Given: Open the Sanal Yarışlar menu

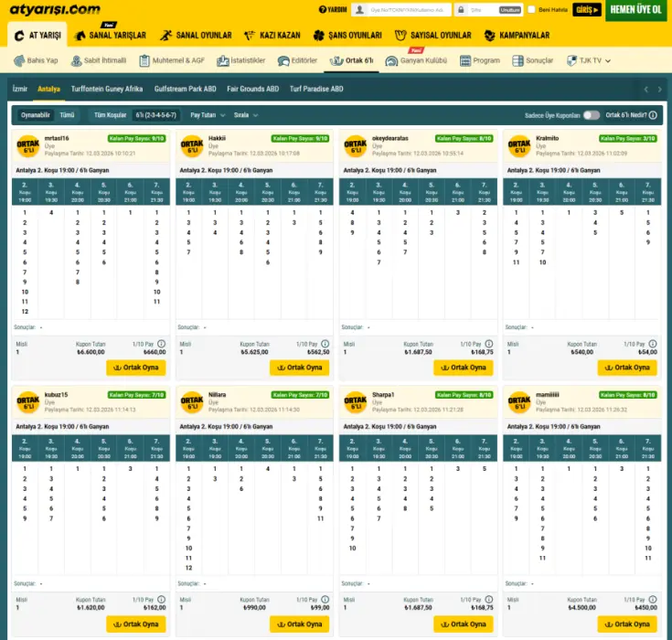Looking at the screenshot, I should coord(110,36).
